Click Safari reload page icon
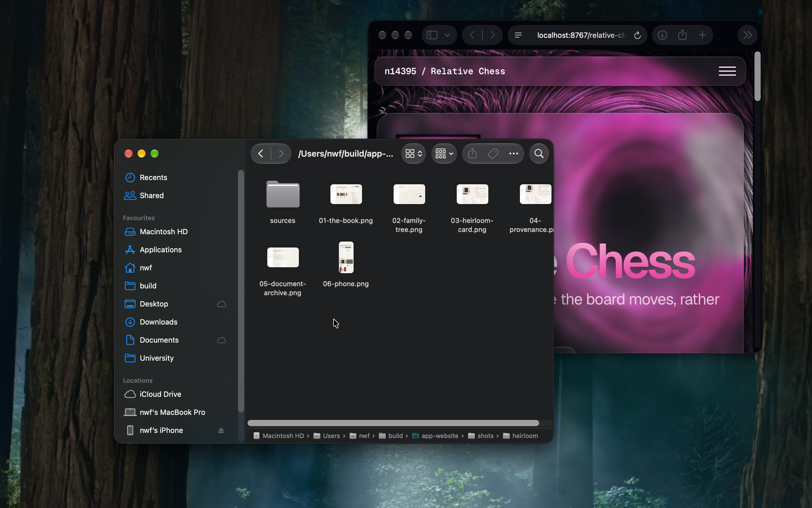Viewport: 812px width, 508px height. tap(637, 35)
